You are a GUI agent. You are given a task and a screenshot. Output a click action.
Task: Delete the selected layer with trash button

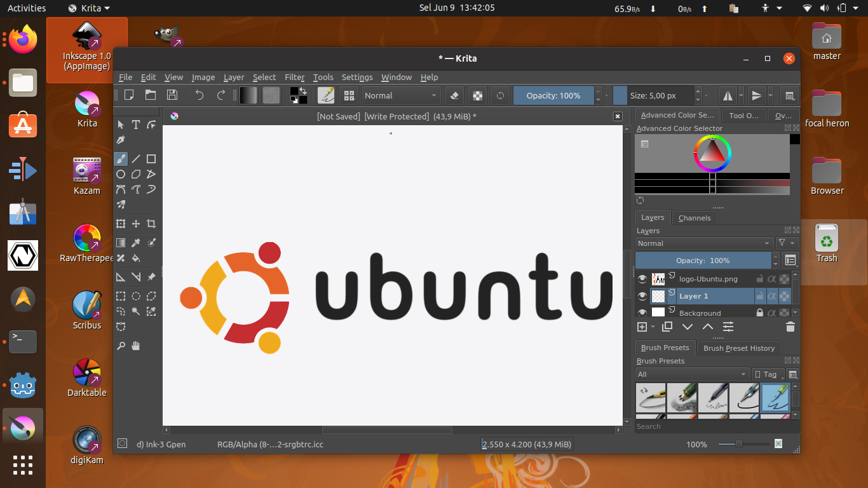790,327
